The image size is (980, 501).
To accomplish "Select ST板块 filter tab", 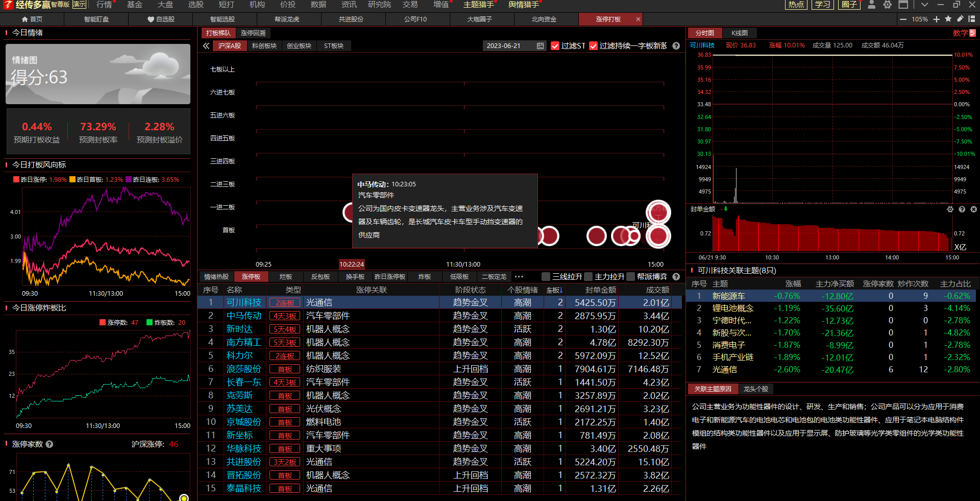I will [x=334, y=45].
